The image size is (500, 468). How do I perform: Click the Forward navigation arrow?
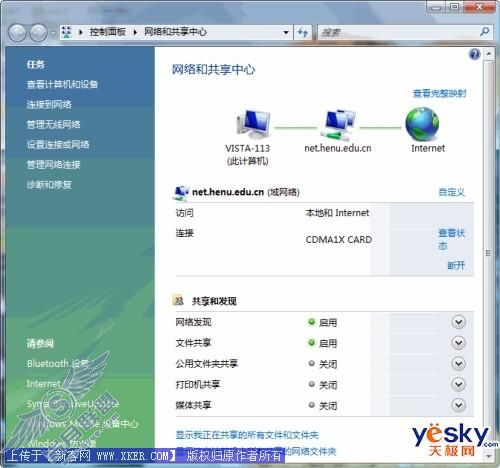[x=39, y=33]
